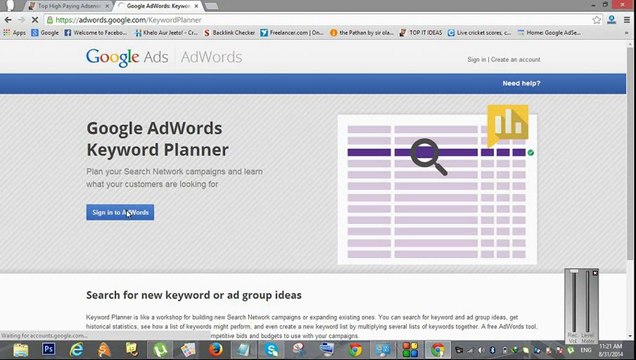
Task: Click the Sign in to AdWords button
Action: 120,212
